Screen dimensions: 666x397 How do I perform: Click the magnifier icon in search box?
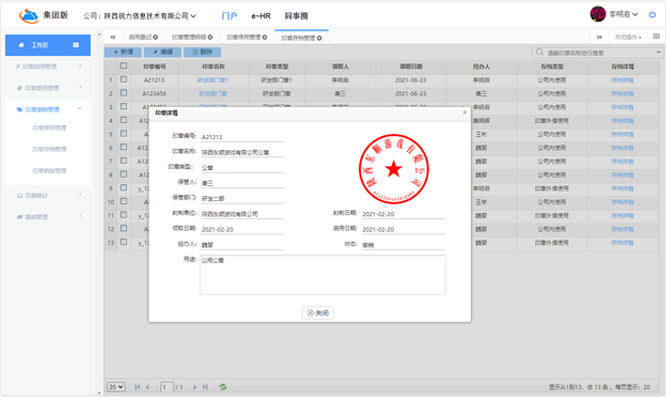pos(539,52)
